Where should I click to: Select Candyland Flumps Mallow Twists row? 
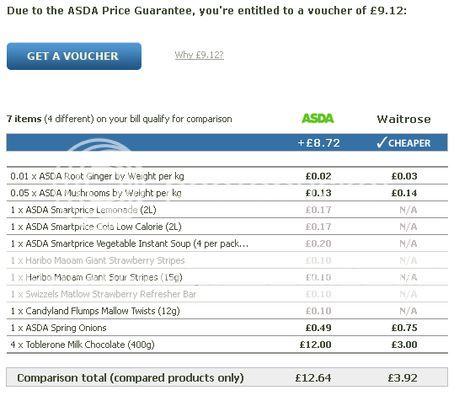[x=227, y=311]
